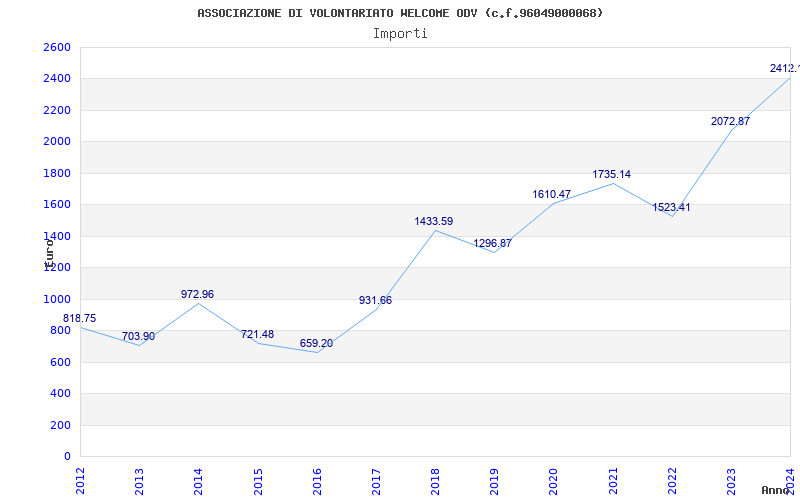Select the 2017 x-axis year label

[x=376, y=481]
